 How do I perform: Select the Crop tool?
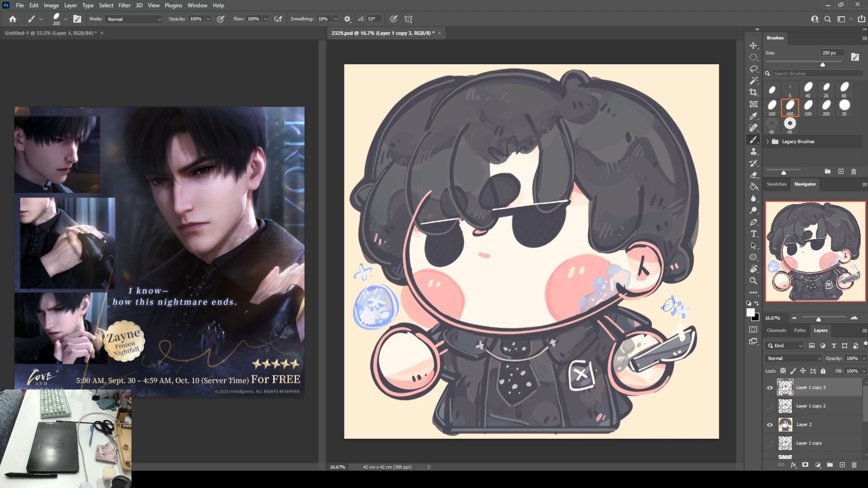(753, 93)
